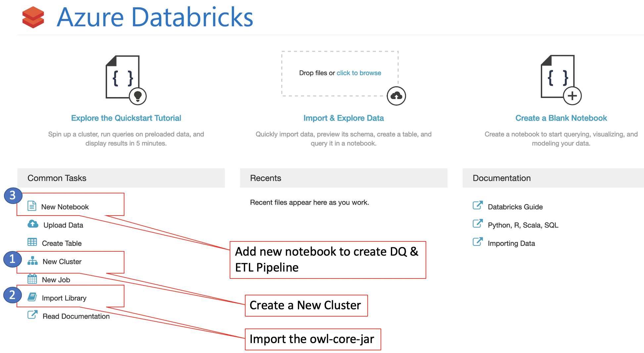Click the cloud upload icon in drop zone

click(x=396, y=96)
